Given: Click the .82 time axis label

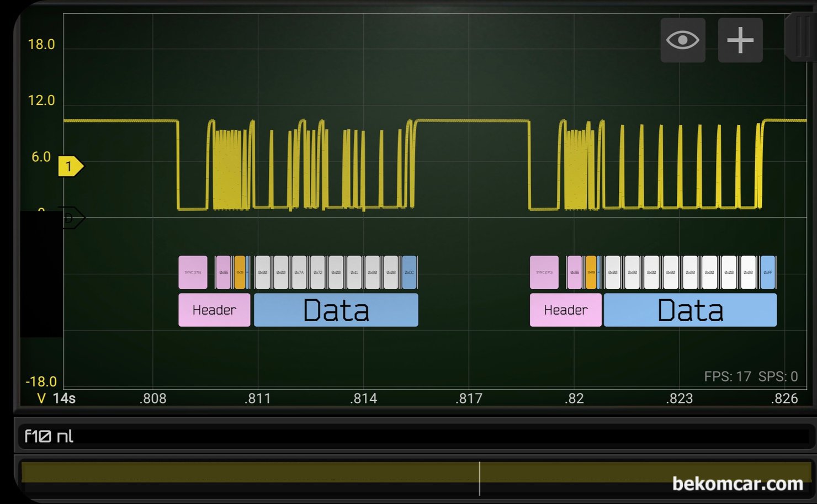Looking at the screenshot, I should [574, 399].
